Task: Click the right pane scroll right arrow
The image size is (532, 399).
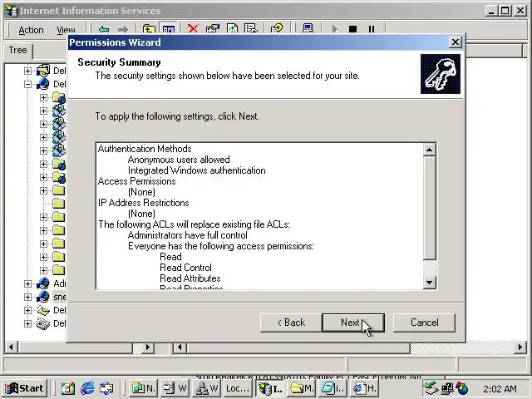Action: (x=520, y=347)
